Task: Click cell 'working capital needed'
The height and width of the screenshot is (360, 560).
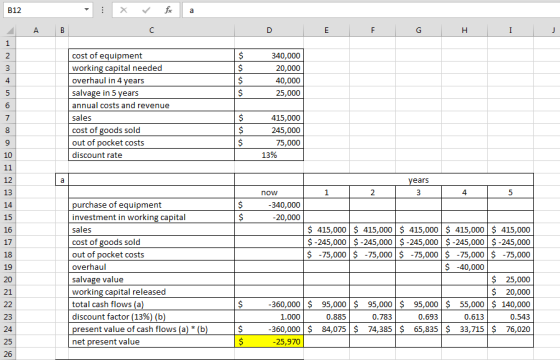Action: pyautogui.click(x=151, y=68)
